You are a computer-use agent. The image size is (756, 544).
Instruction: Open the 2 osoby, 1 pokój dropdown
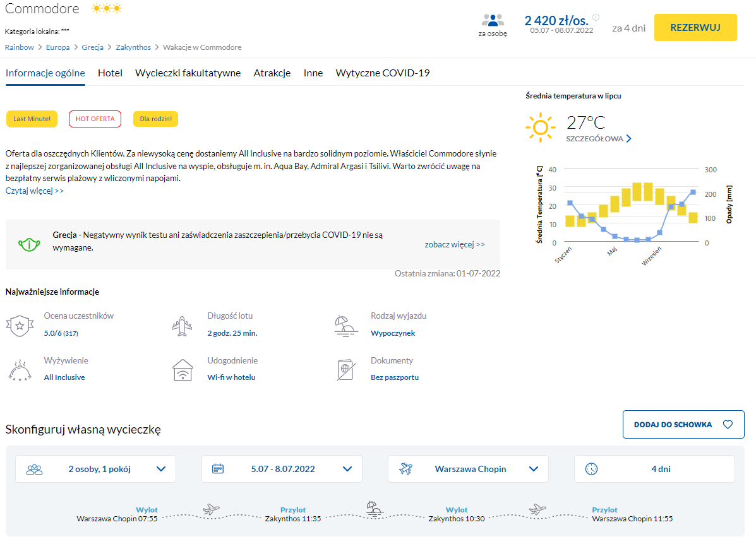point(95,469)
